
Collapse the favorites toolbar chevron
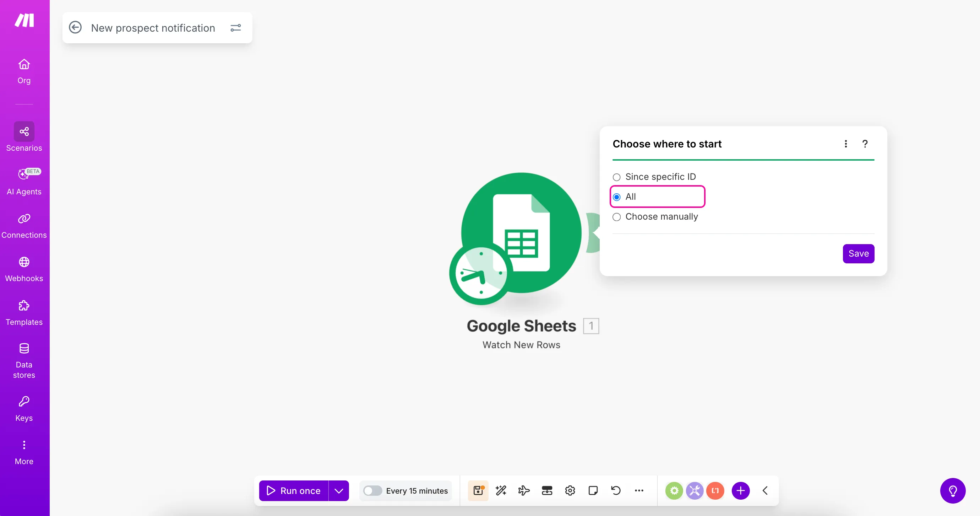click(765, 491)
